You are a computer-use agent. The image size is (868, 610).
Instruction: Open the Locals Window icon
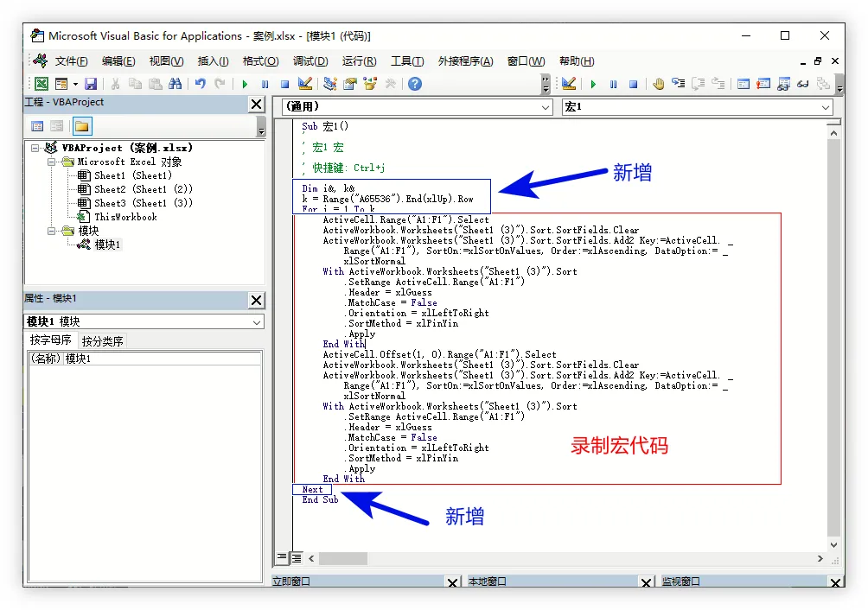click(x=744, y=84)
